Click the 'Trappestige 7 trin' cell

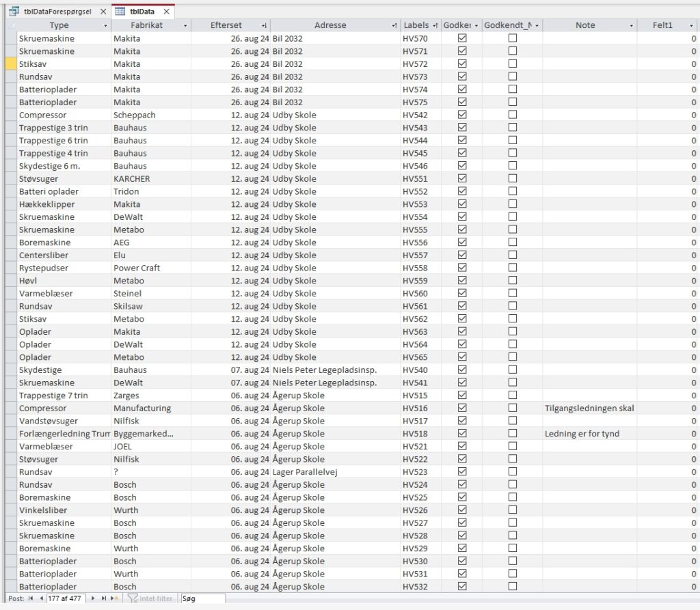[x=64, y=396]
